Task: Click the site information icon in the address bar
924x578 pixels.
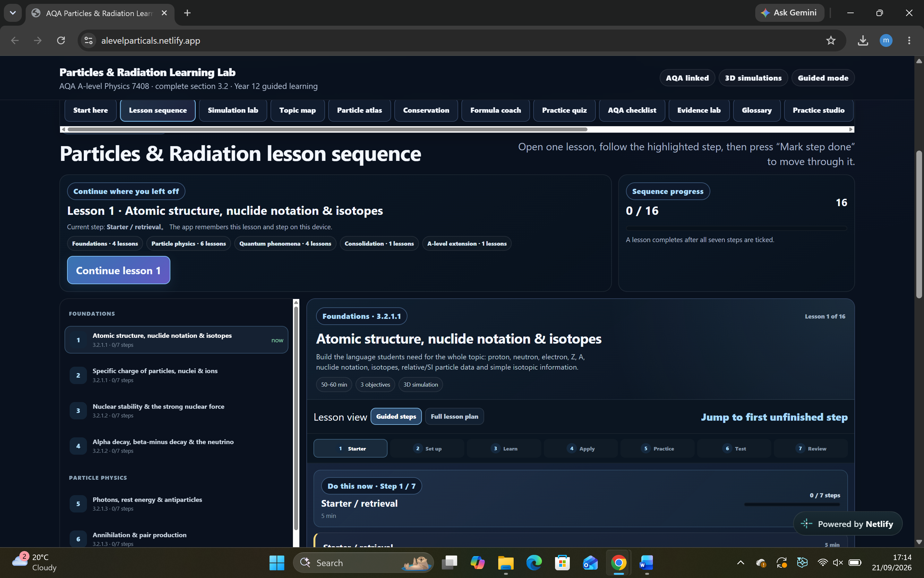Action: pyautogui.click(x=89, y=40)
